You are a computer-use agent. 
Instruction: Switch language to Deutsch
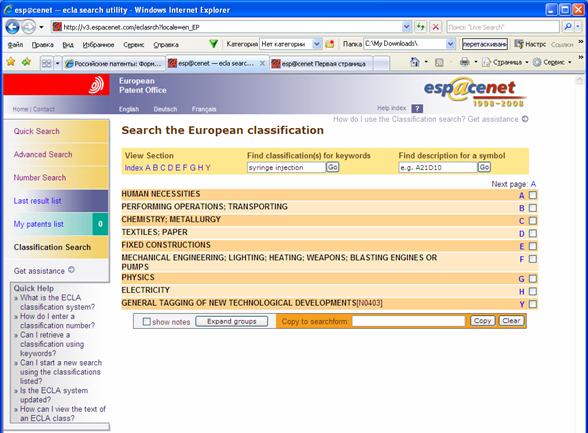(x=165, y=109)
